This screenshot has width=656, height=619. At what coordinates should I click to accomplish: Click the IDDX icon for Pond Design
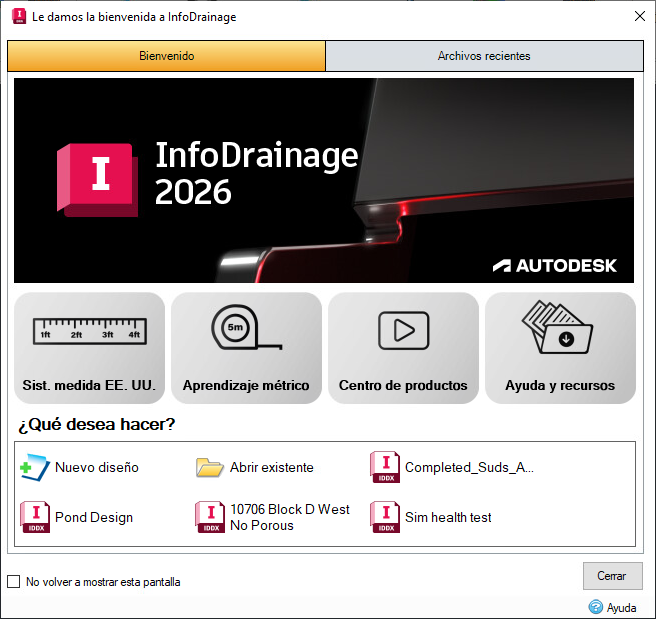35,517
